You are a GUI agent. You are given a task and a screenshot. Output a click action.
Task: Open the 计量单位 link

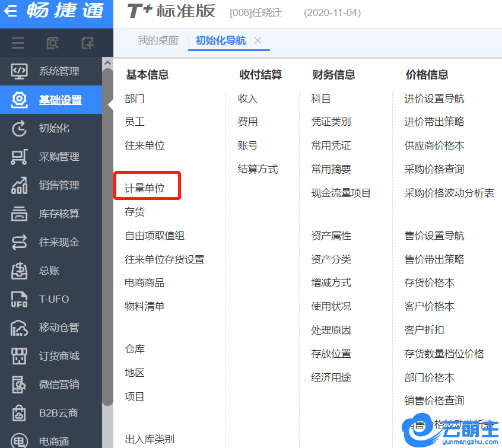coord(145,189)
